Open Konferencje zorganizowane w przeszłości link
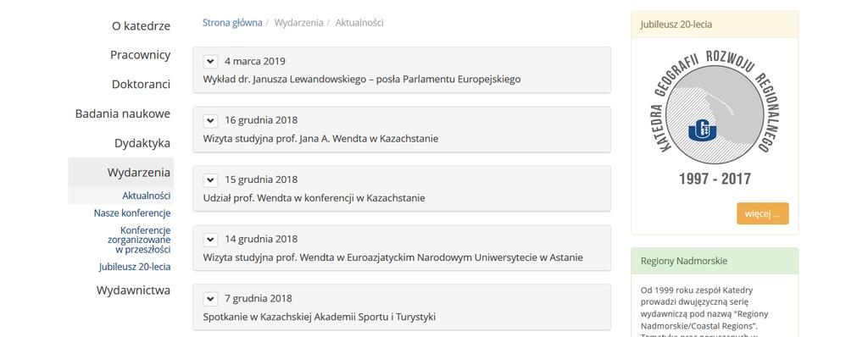868x337 pixels. [139, 240]
